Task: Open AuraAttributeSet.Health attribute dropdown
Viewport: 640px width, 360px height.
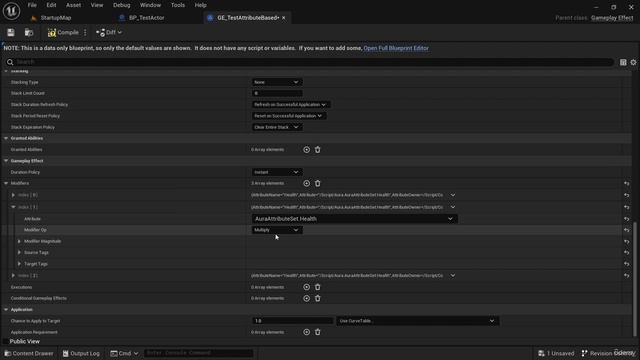Action: coord(354,219)
